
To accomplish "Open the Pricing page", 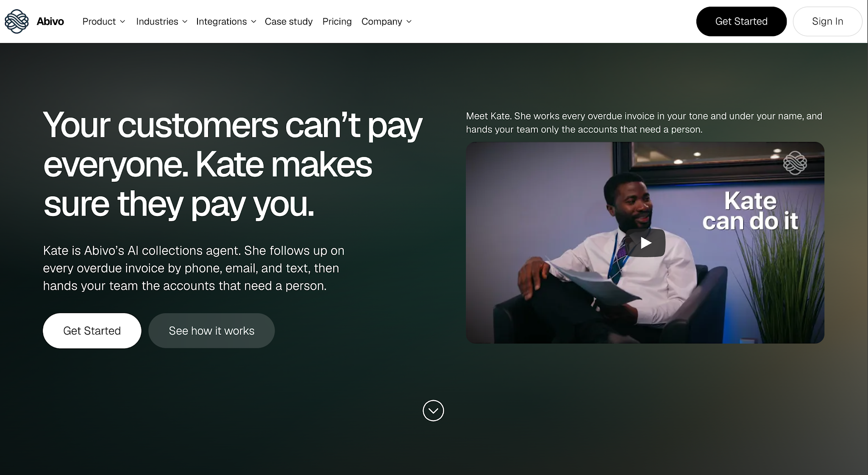I will [337, 22].
